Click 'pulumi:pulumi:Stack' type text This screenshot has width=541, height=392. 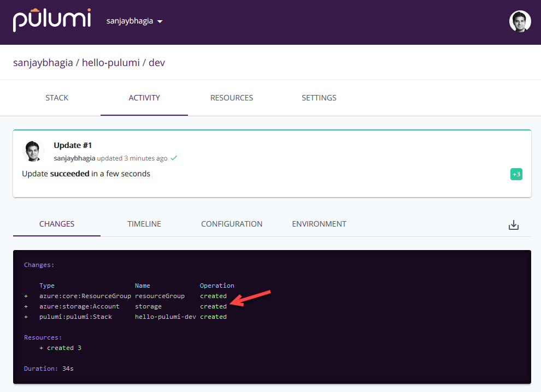coord(75,317)
